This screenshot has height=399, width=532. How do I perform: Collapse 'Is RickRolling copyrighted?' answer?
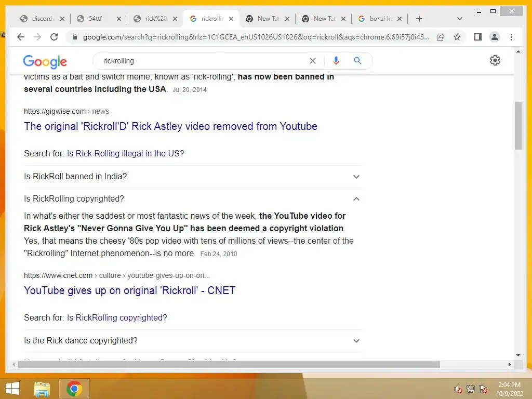point(193,198)
